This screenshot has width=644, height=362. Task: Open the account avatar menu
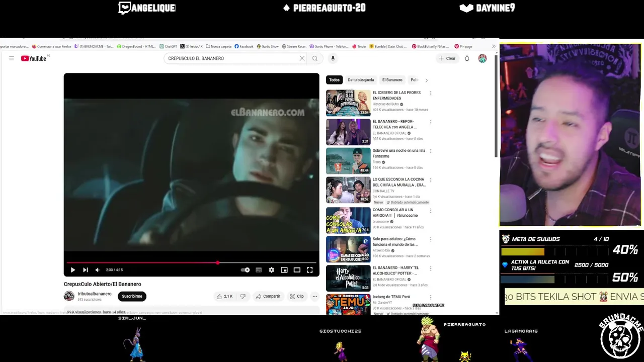[x=482, y=58]
